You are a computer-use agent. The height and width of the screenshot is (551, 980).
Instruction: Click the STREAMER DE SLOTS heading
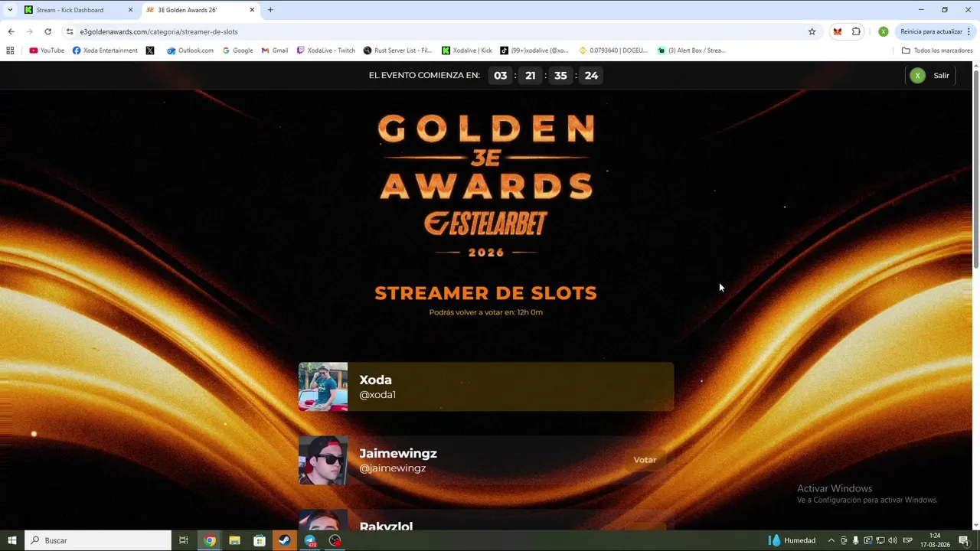click(485, 292)
